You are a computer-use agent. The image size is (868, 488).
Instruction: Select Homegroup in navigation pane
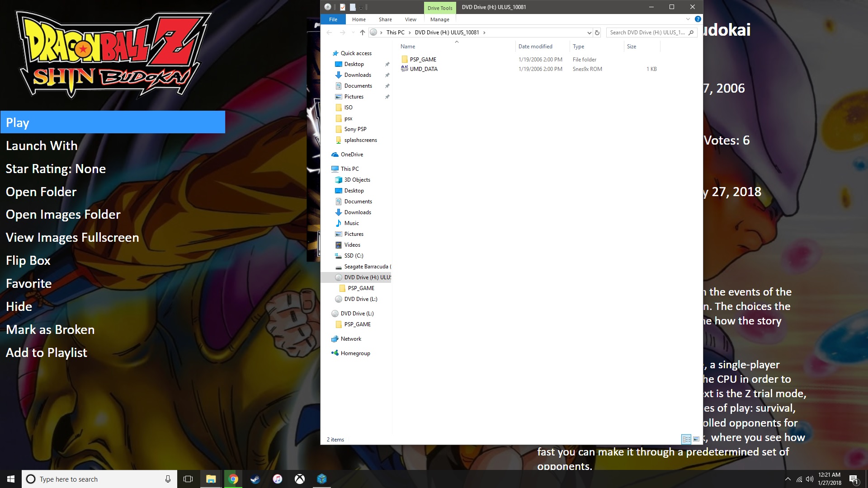point(355,353)
